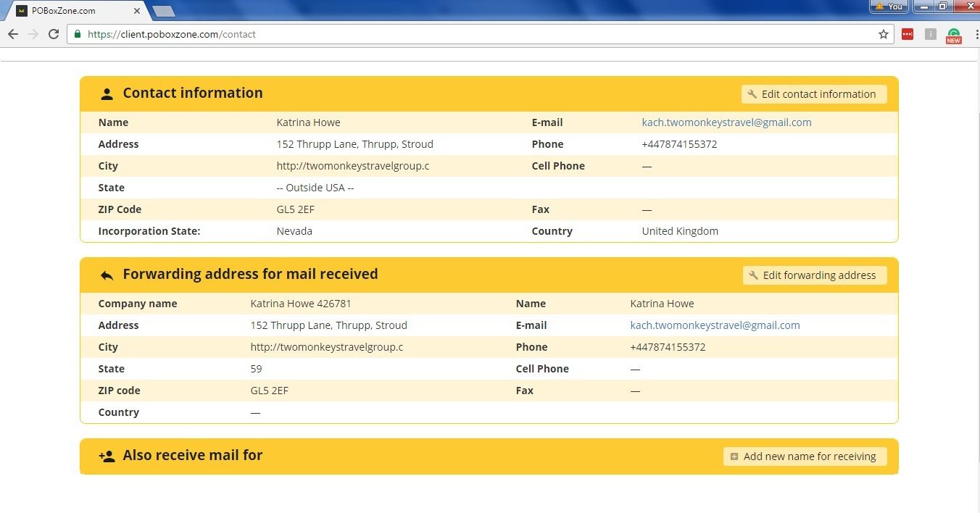Viewport: 980px width, 513px height.
Task: Click the Edit forwarding address button
Action: click(815, 275)
